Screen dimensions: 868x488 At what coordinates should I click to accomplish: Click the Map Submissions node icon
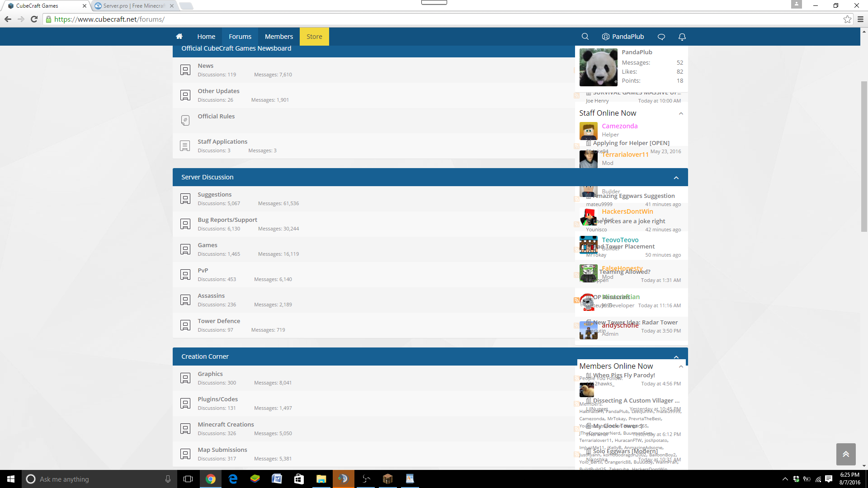click(185, 454)
